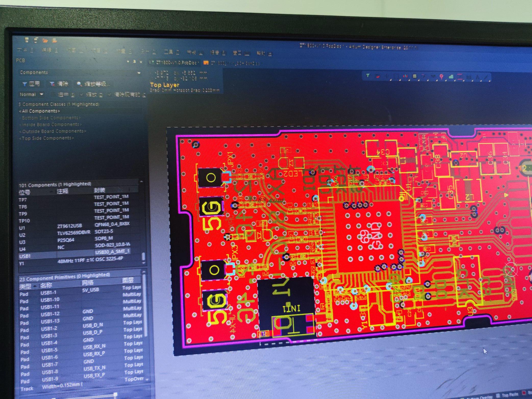
Task: Select the interactive differential pair routing tool
Action: (433, 76)
